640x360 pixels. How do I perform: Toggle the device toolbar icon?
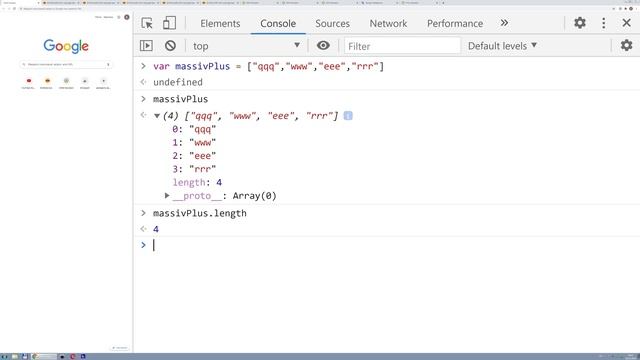[x=169, y=23]
